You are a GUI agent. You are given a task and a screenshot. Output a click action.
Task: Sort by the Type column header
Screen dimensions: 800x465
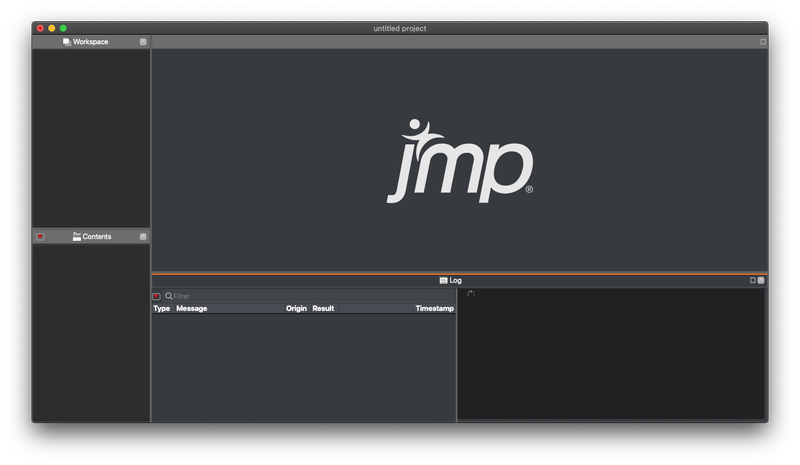tap(162, 308)
